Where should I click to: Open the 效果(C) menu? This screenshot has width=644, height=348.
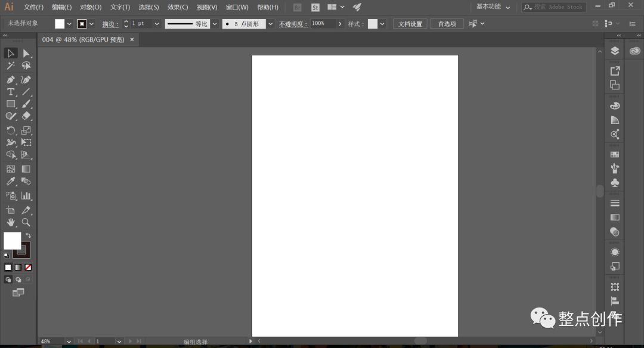178,7
